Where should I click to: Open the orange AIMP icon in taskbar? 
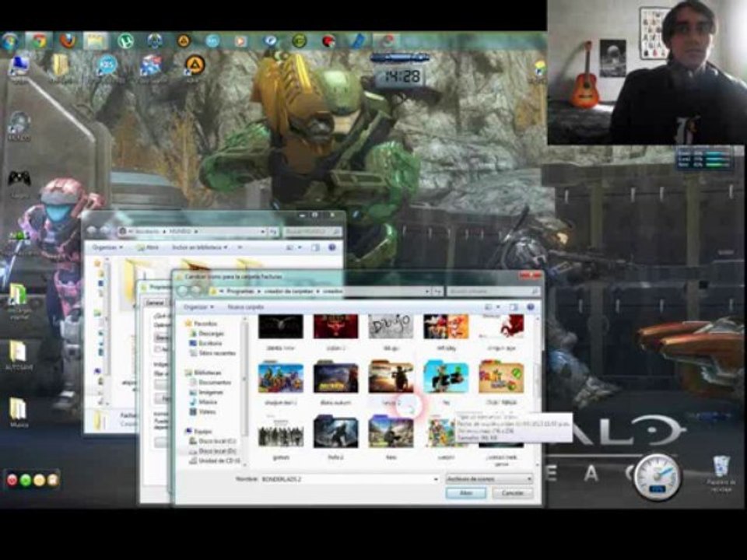coord(183,41)
